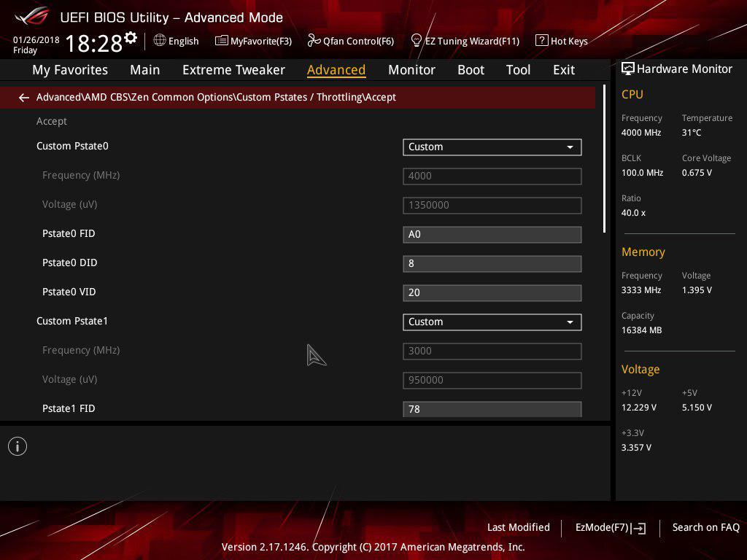Click Pstate0 Frequency field showing 4000
The width and height of the screenshot is (747, 560).
click(x=492, y=176)
